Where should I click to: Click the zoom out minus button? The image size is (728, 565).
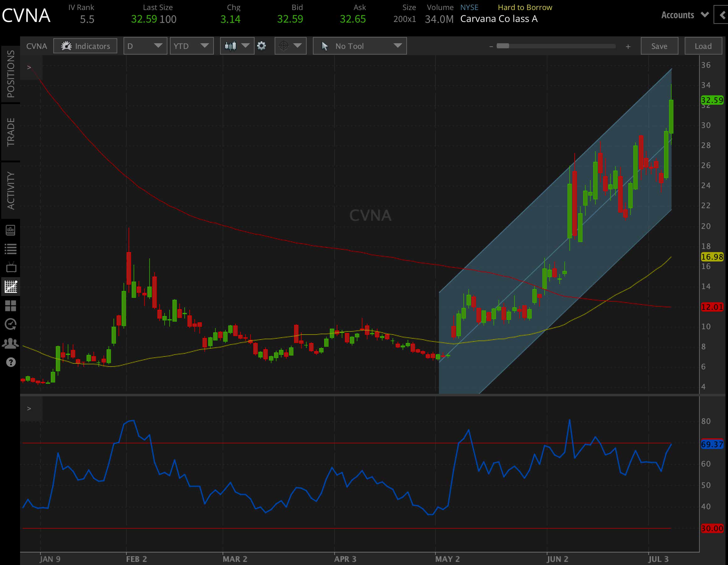491,46
